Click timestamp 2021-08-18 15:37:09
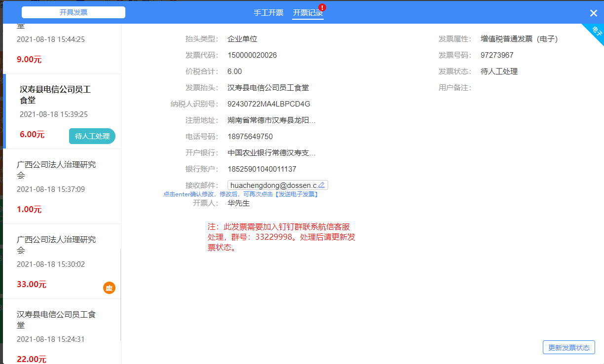This screenshot has height=364, width=604. 51,189
